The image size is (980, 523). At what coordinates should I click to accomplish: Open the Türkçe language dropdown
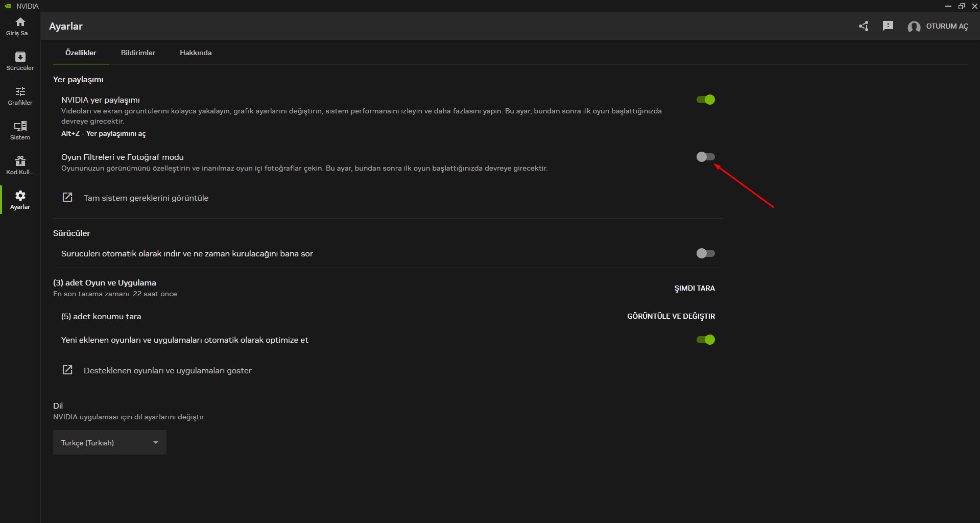109,442
